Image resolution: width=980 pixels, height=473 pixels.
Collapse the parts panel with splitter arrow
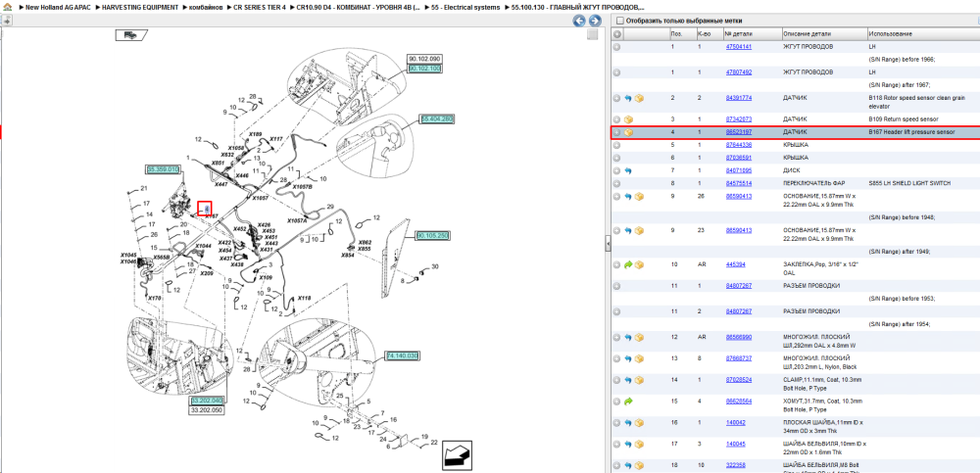(607, 245)
